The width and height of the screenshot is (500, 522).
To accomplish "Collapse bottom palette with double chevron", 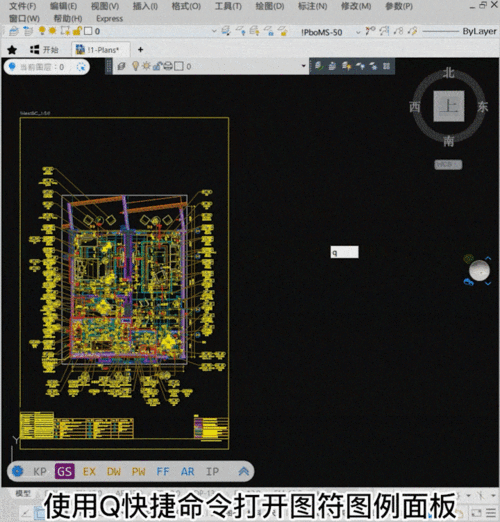I will click(244, 471).
